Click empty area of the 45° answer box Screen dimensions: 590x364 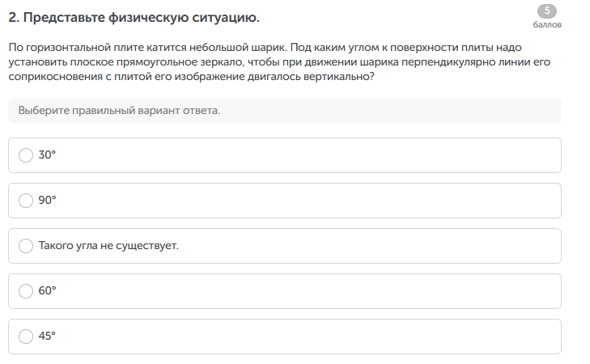pos(324,336)
